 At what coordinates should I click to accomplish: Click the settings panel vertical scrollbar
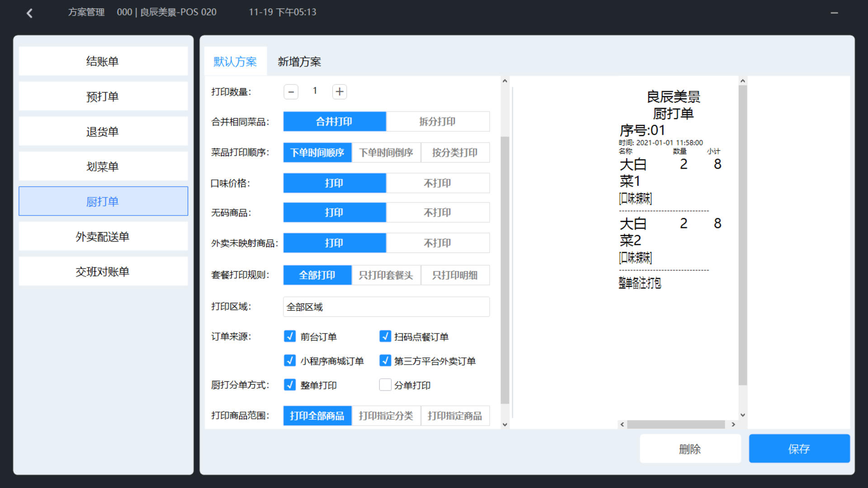[505, 269]
